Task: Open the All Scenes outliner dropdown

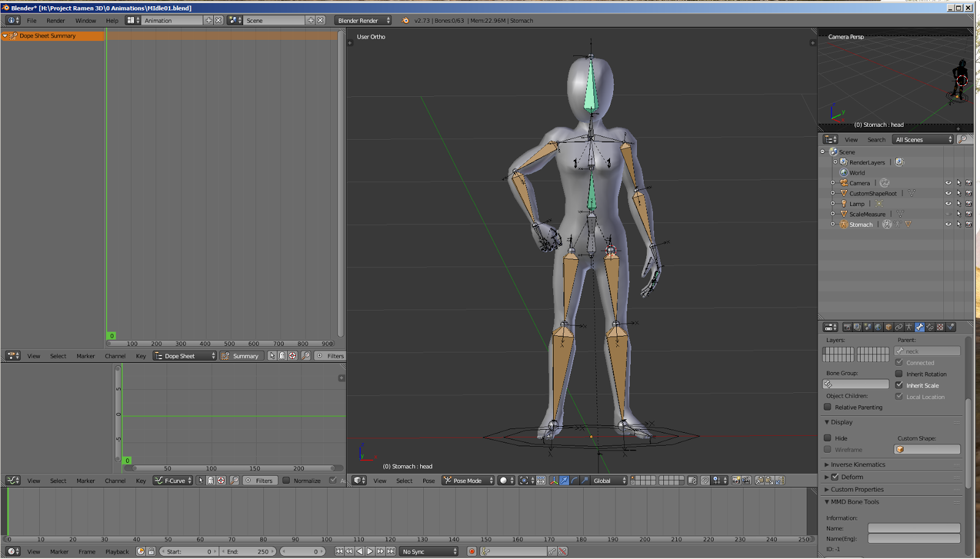Action: tap(924, 140)
